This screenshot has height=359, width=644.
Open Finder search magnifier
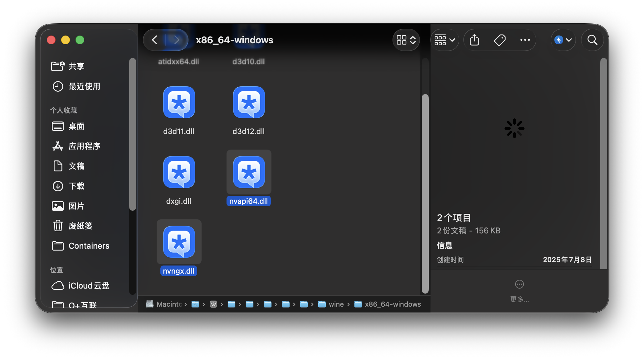coord(592,40)
